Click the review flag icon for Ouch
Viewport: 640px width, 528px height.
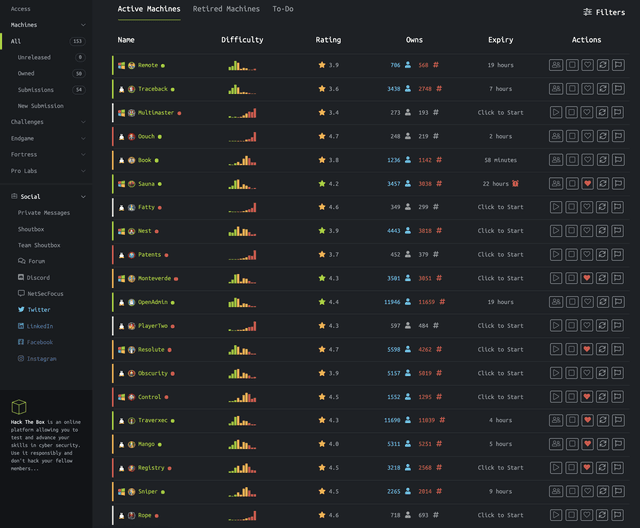(619, 136)
